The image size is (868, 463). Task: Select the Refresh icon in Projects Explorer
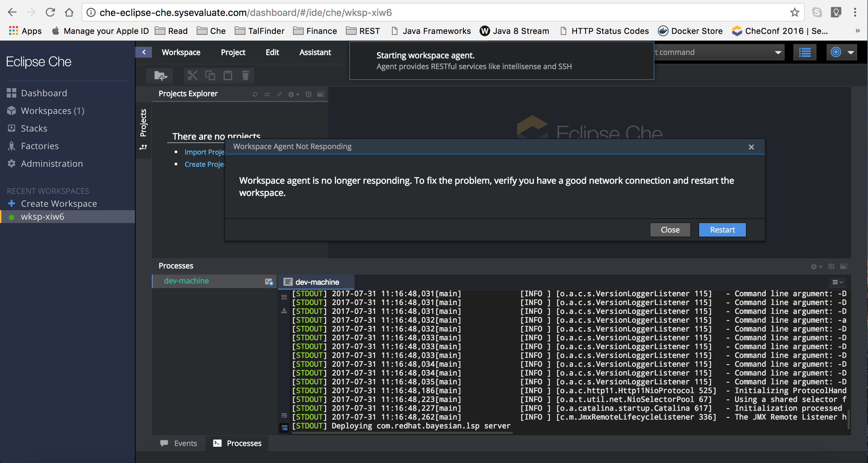click(255, 94)
